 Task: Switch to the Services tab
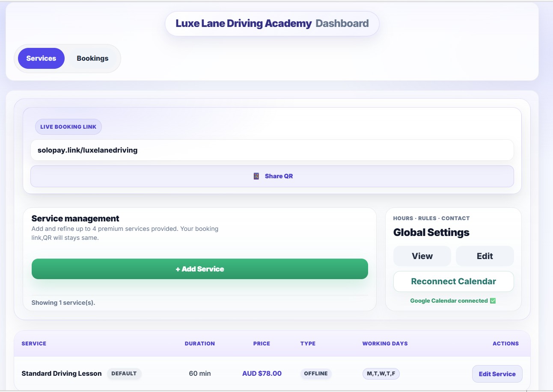[41, 58]
